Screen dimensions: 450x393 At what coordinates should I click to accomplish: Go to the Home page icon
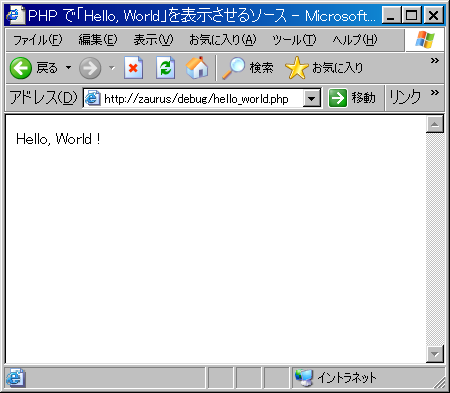click(197, 68)
